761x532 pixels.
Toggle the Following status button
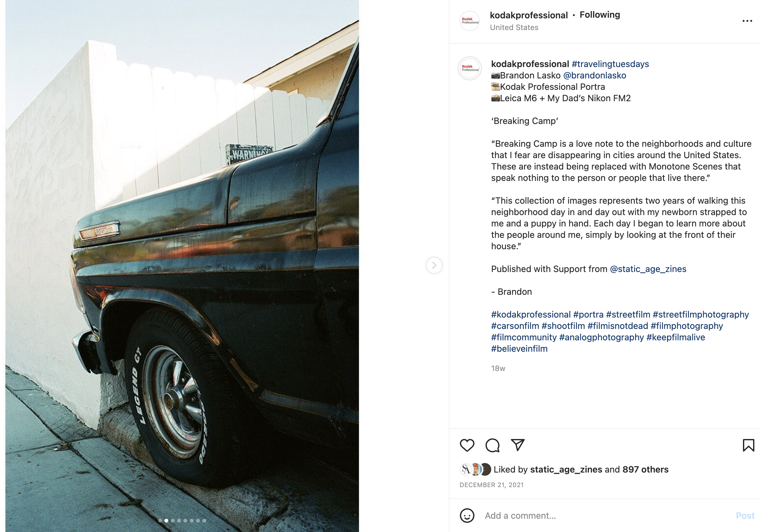(600, 15)
